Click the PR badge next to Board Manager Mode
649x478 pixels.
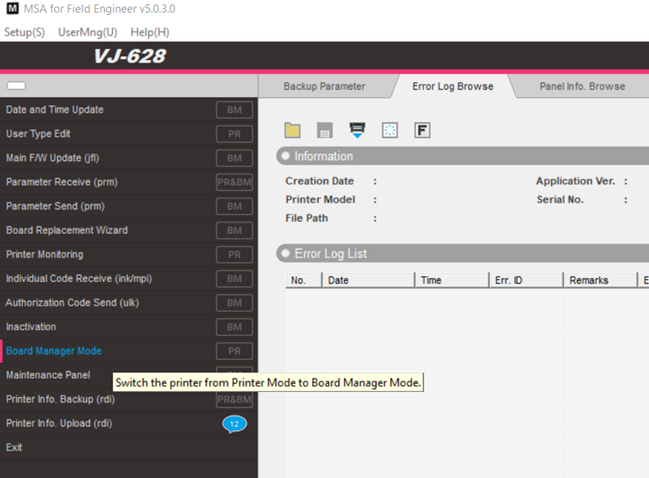coord(234,352)
